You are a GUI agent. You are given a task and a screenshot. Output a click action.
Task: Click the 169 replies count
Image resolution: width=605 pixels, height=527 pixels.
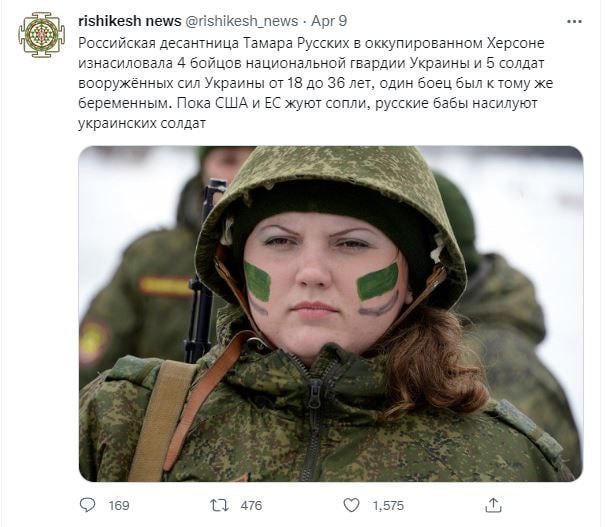click(x=119, y=505)
